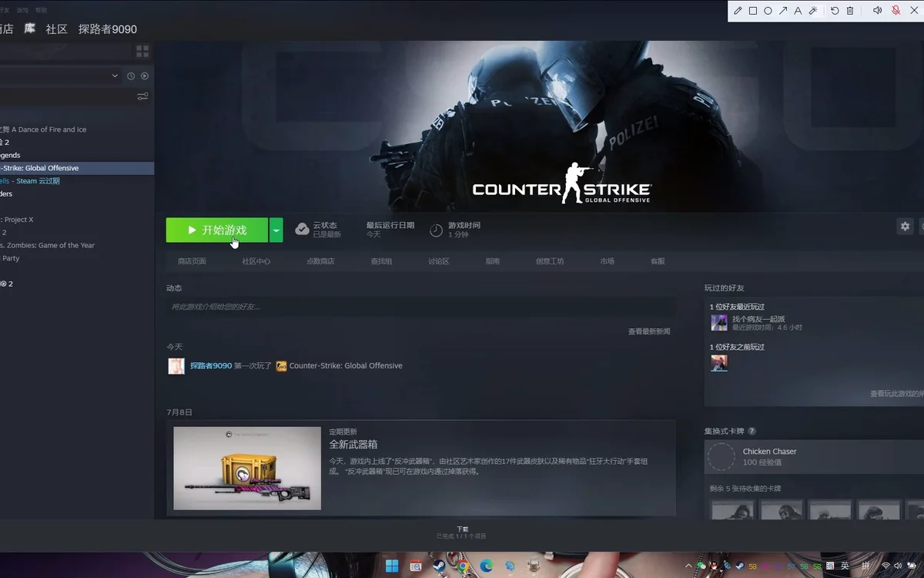Viewport: 924px width, 578px height.
Task: Open the 社区 top navigation menu
Action: [57, 29]
